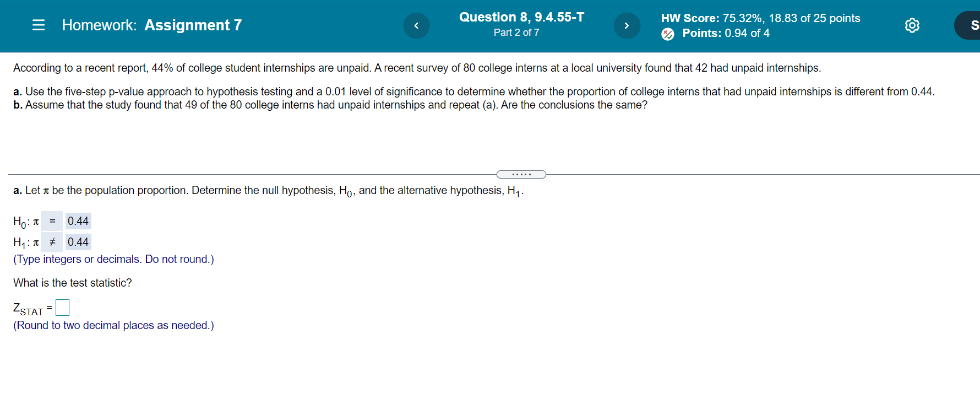Viewport: 980px width, 409px height.
Task: Open the H1 comparison operator selector showing ≠
Action: 52,241
